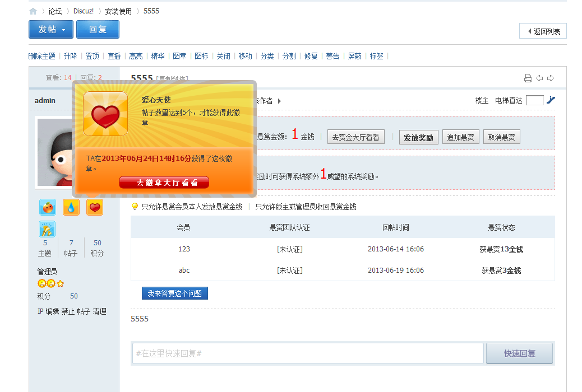Select 高亮 moderation action
The image size is (582, 392).
(136, 56)
